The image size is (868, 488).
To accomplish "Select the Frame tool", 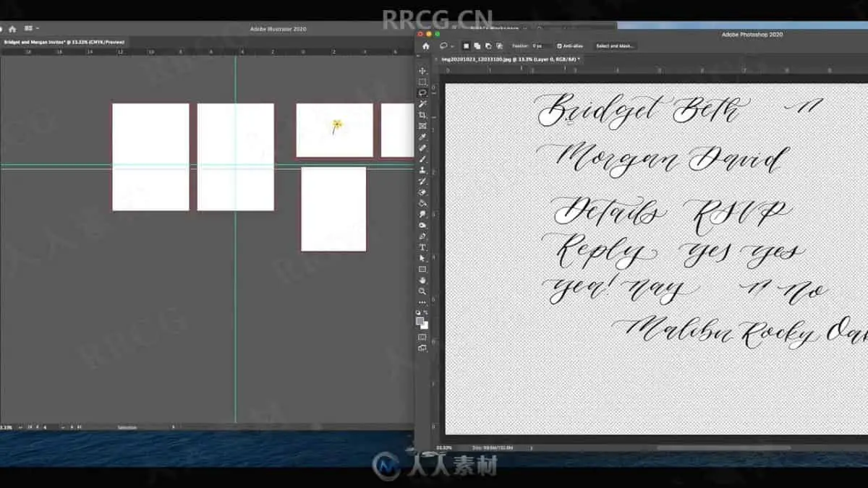I will (422, 126).
